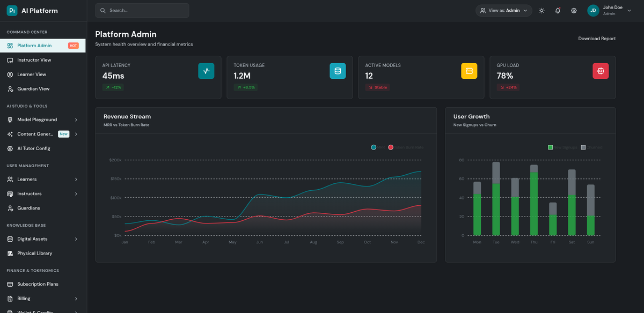The width and height of the screenshot is (644, 313).
Task: Open notifications bell icon
Action: [557, 10]
